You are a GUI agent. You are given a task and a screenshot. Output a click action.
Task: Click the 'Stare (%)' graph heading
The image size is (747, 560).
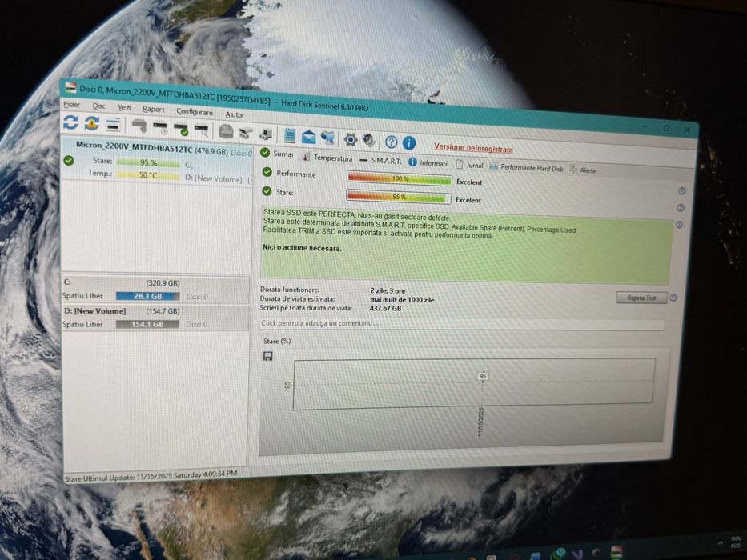[x=277, y=341]
